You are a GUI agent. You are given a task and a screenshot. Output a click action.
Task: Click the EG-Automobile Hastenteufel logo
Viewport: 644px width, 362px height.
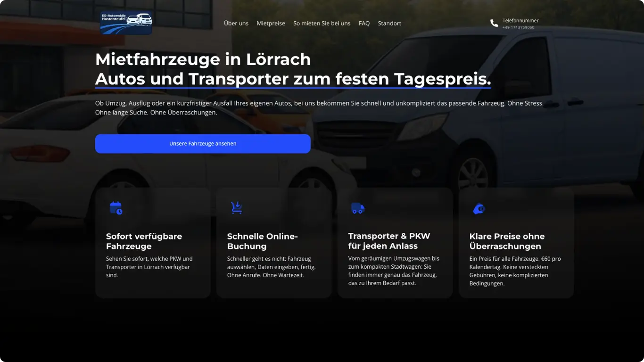[x=126, y=23]
